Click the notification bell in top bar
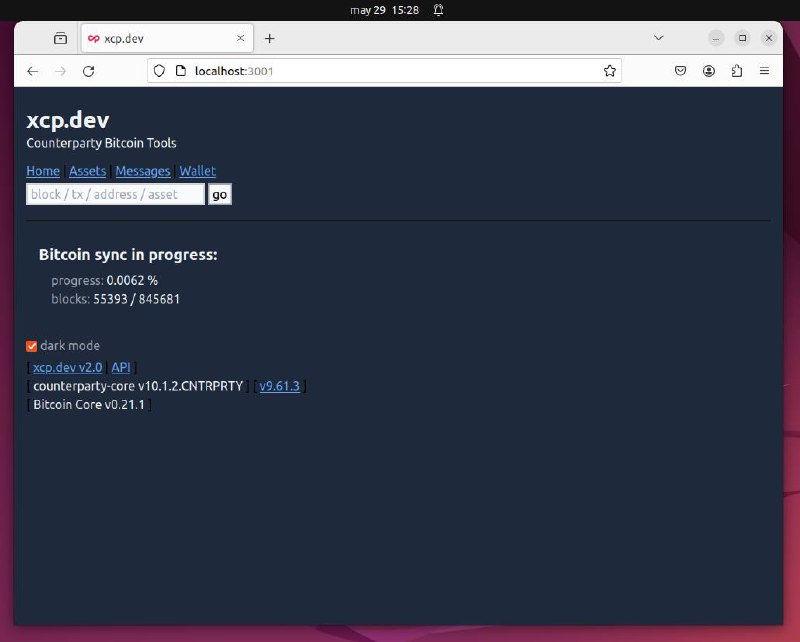The height and width of the screenshot is (642, 800). [x=438, y=10]
